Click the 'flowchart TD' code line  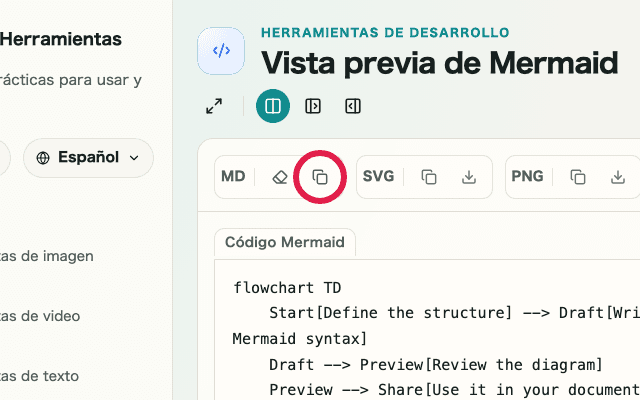click(287, 288)
